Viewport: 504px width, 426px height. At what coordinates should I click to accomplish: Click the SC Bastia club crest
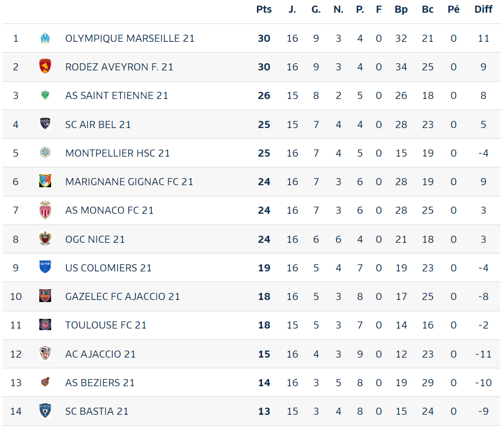pyautogui.click(x=45, y=411)
